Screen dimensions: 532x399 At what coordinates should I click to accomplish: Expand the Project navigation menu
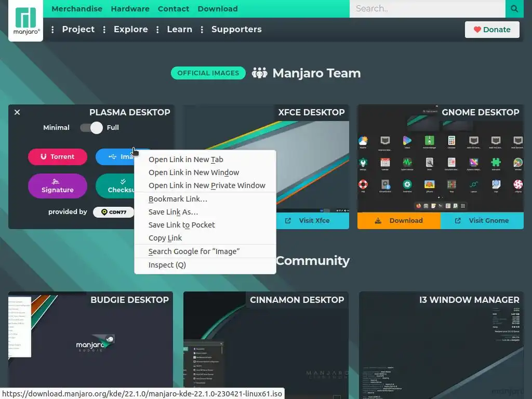[x=78, y=29]
